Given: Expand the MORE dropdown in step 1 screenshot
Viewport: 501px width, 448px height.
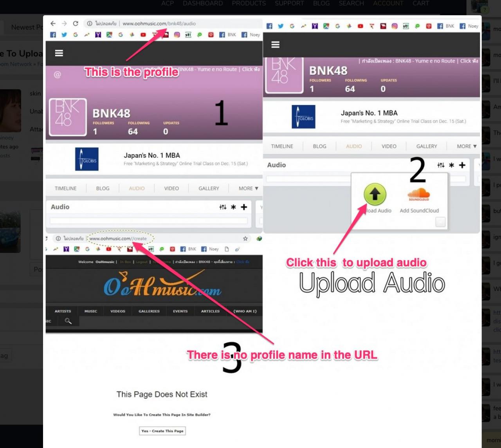Looking at the screenshot, I should [x=249, y=188].
